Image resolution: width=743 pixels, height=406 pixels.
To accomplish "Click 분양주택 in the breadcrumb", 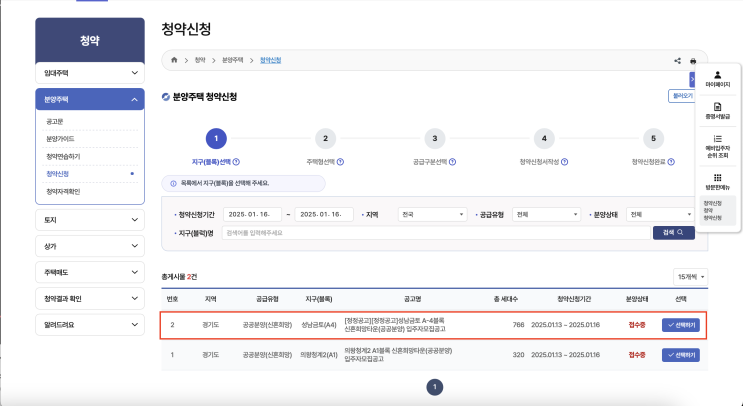I will coord(233,60).
